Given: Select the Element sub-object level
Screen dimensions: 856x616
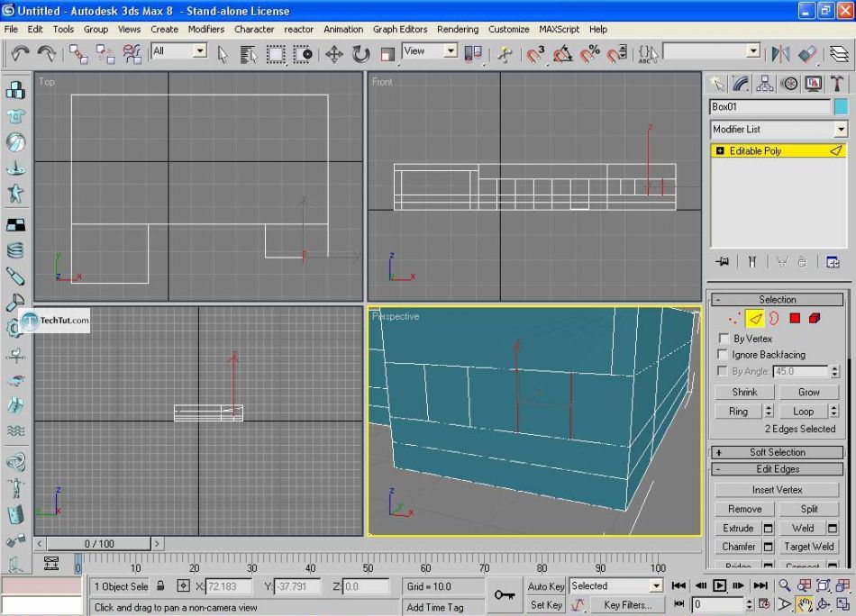Looking at the screenshot, I should pyautogui.click(x=815, y=318).
